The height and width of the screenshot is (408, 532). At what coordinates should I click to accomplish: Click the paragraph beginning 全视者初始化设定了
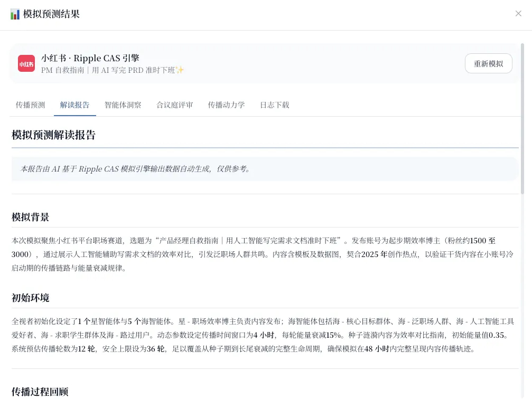263,335
